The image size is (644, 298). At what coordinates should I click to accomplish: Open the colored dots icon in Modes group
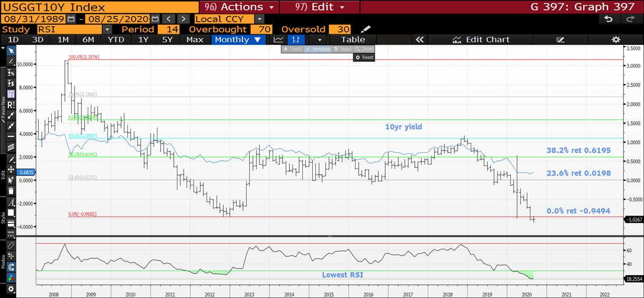pos(11,277)
